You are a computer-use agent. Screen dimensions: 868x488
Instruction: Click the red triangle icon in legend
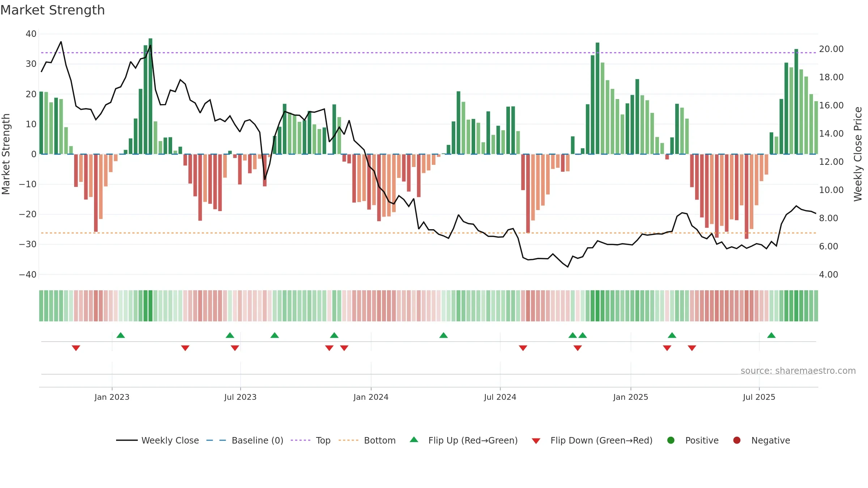[536, 441]
